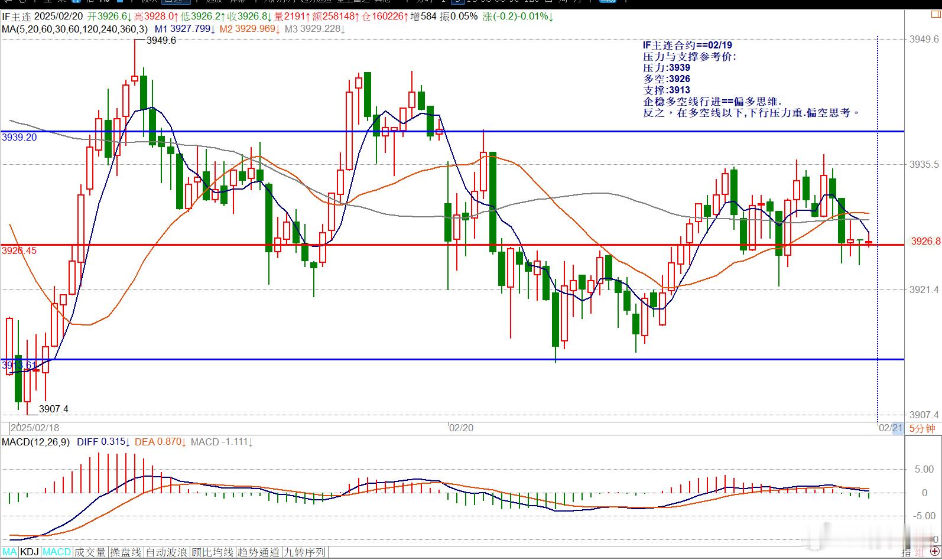Open the 趋势通道 indicator tab
The width and height of the screenshot is (942, 560).
(x=258, y=552)
